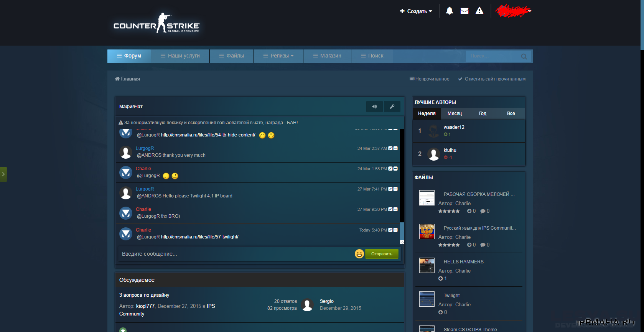This screenshot has width=644, height=332.
Task: Open the Создать dropdown menu
Action: (416, 11)
